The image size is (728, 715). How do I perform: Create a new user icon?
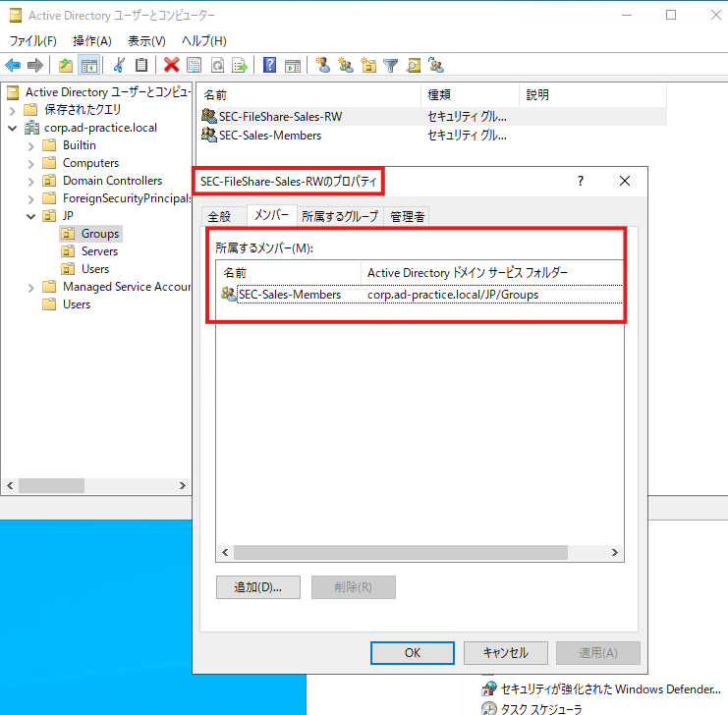click(x=322, y=66)
